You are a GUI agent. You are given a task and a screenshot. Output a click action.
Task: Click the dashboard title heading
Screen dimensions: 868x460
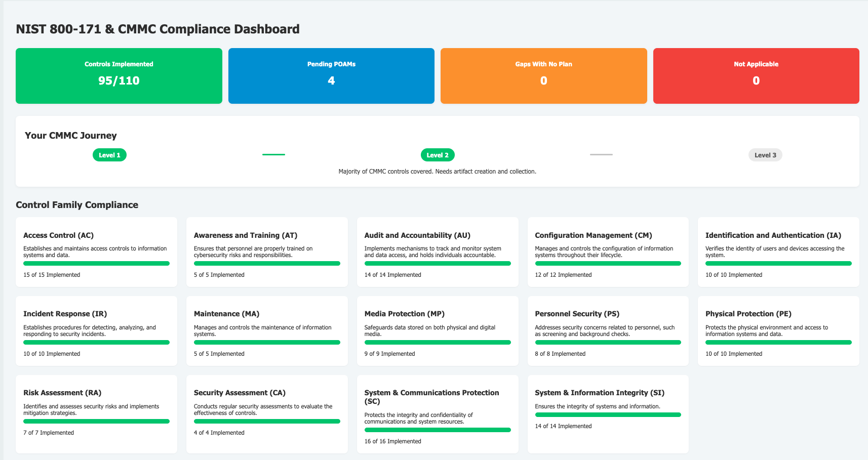click(x=157, y=29)
